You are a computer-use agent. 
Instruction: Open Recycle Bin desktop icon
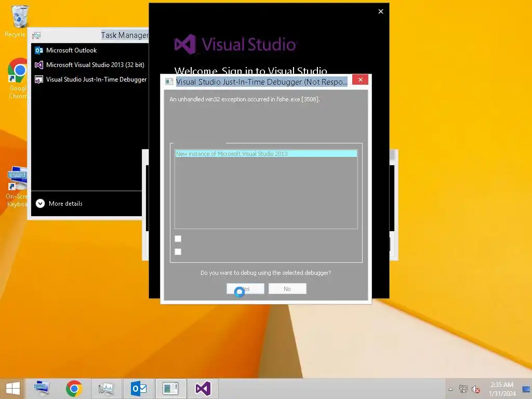(x=19, y=20)
